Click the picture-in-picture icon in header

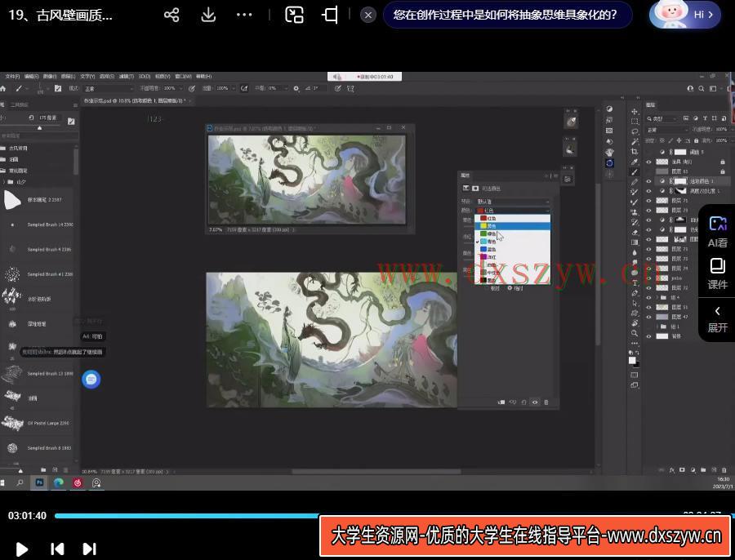coord(294,15)
